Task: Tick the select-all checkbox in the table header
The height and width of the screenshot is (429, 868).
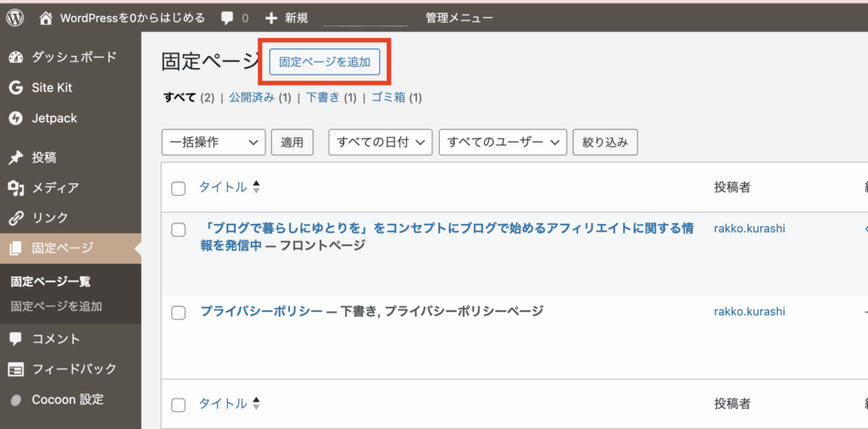Action: [178, 188]
